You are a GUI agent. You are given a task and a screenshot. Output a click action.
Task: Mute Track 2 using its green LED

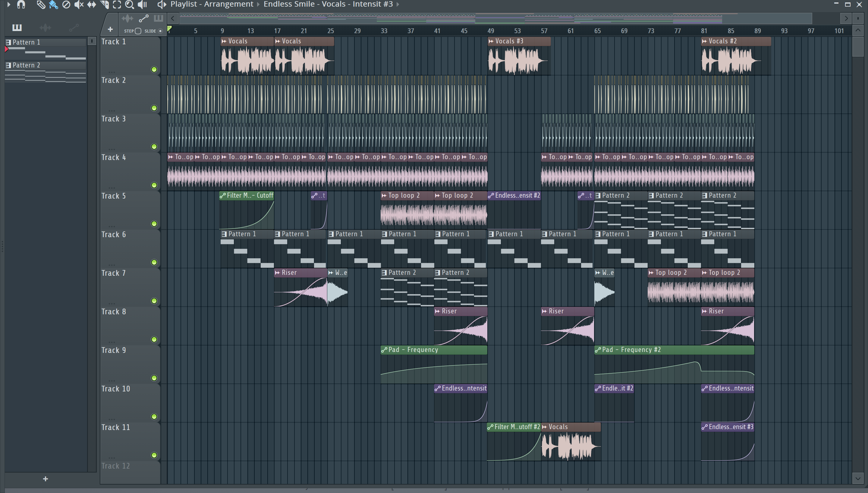pyautogui.click(x=154, y=108)
